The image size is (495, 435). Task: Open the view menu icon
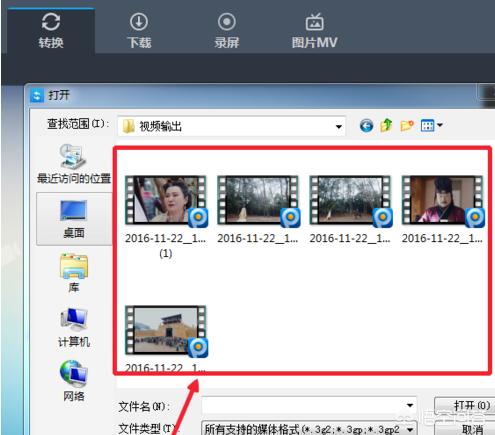431,125
